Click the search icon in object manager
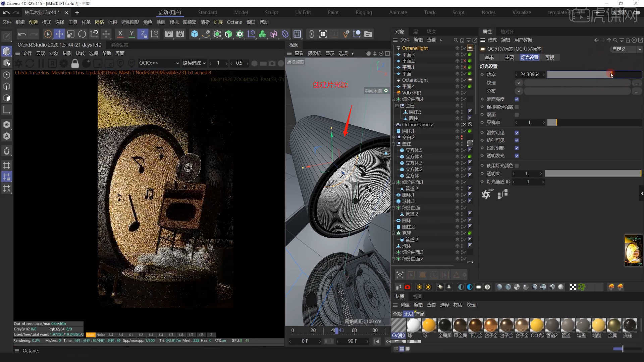The width and height of the screenshot is (644, 362). [x=455, y=40]
